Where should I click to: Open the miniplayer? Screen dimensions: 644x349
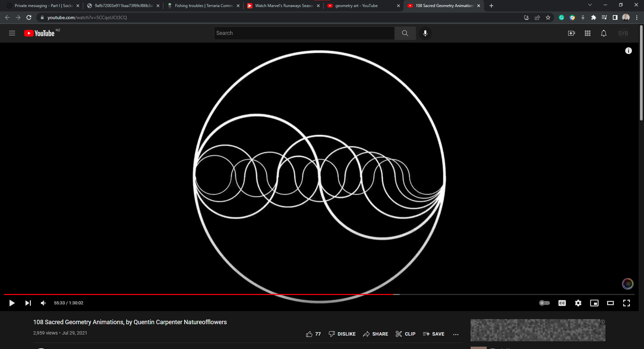click(x=594, y=303)
